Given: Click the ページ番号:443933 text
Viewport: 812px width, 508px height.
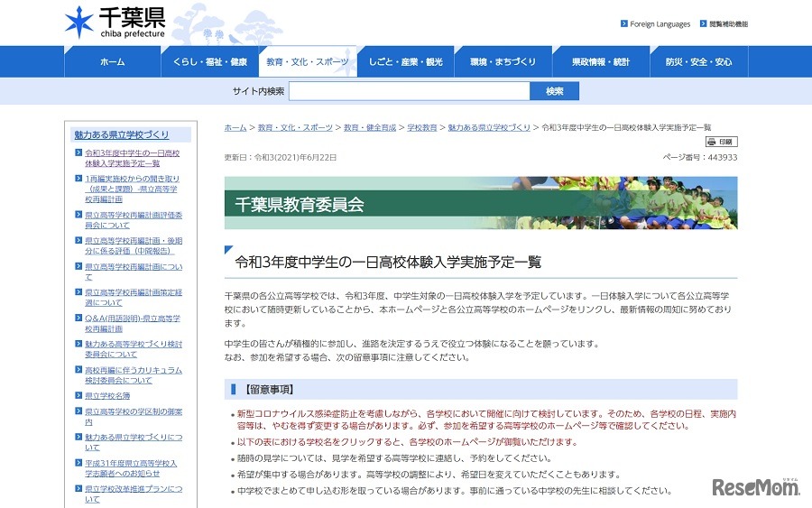Looking at the screenshot, I should pyautogui.click(x=699, y=157).
